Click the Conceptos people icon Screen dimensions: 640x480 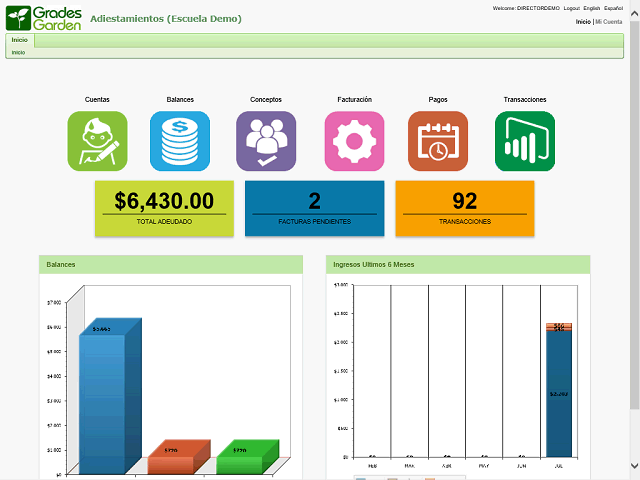click(266, 141)
